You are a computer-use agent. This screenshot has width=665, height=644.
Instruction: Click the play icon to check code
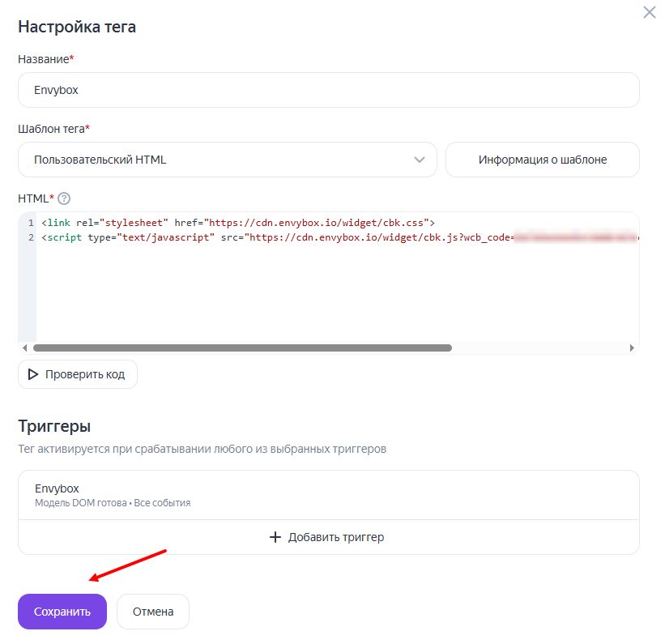pos(33,374)
